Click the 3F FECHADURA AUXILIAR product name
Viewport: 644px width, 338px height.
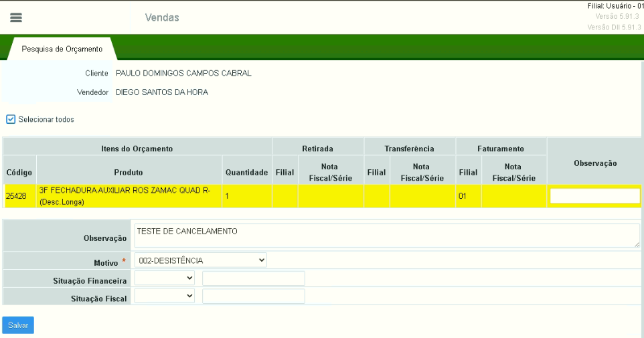click(x=125, y=191)
